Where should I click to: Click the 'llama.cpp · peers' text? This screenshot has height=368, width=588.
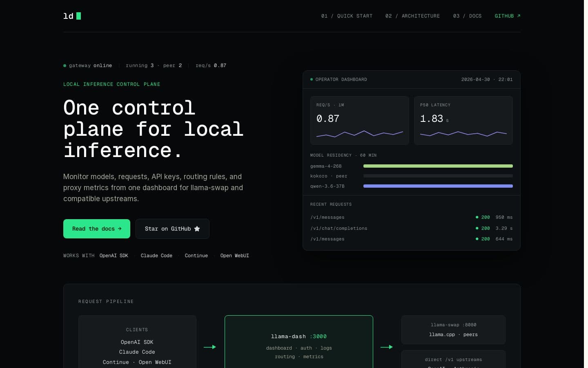453,334
